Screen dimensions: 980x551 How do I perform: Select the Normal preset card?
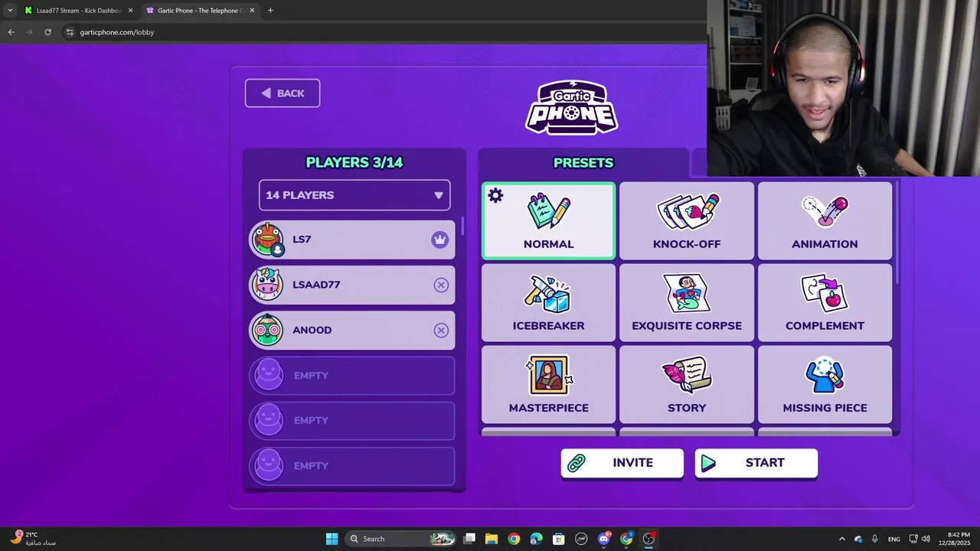548,221
